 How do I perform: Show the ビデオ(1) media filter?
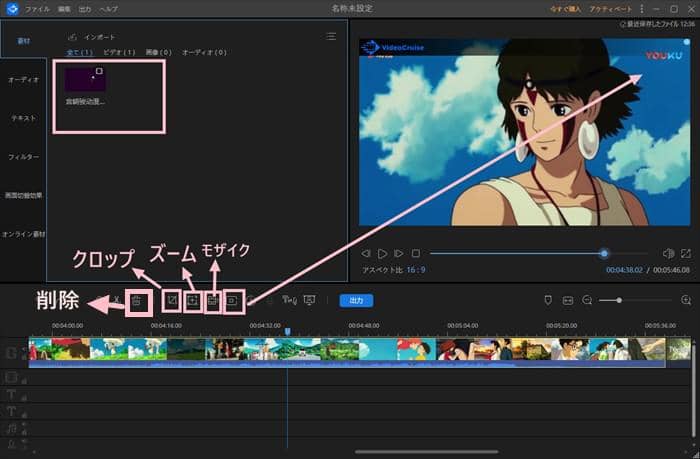(119, 52)
